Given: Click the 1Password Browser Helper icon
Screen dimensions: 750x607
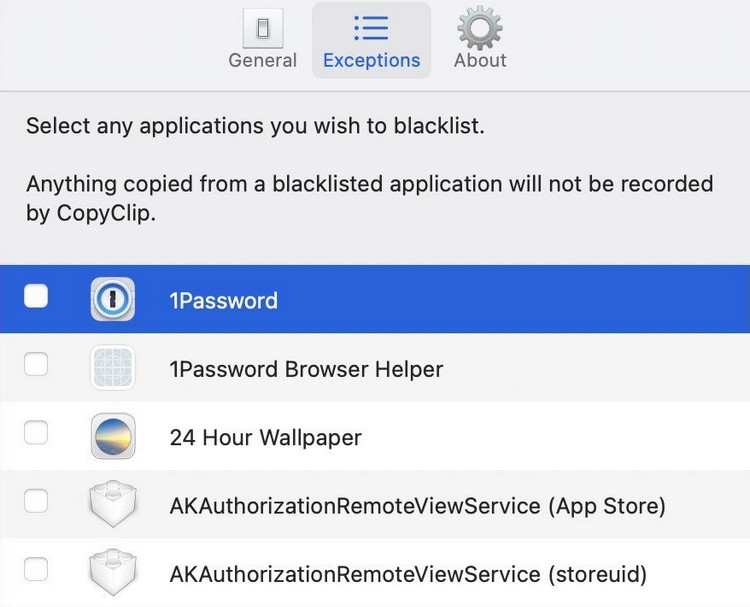Looking at the screenshot, I should [112, 368].
